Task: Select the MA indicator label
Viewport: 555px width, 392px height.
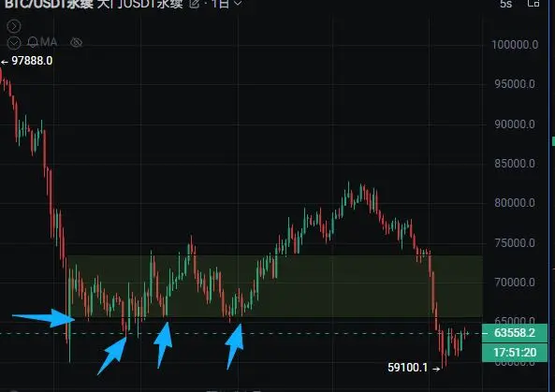Action: (49, 42)
